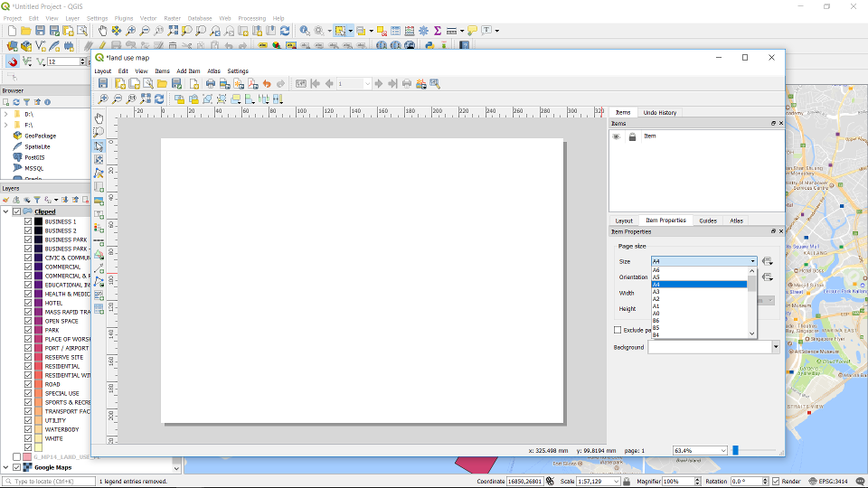Viewport: 868px width, 488px height.
Task: Adjust the layout zoom slider
Action: (x=736, y=450)
